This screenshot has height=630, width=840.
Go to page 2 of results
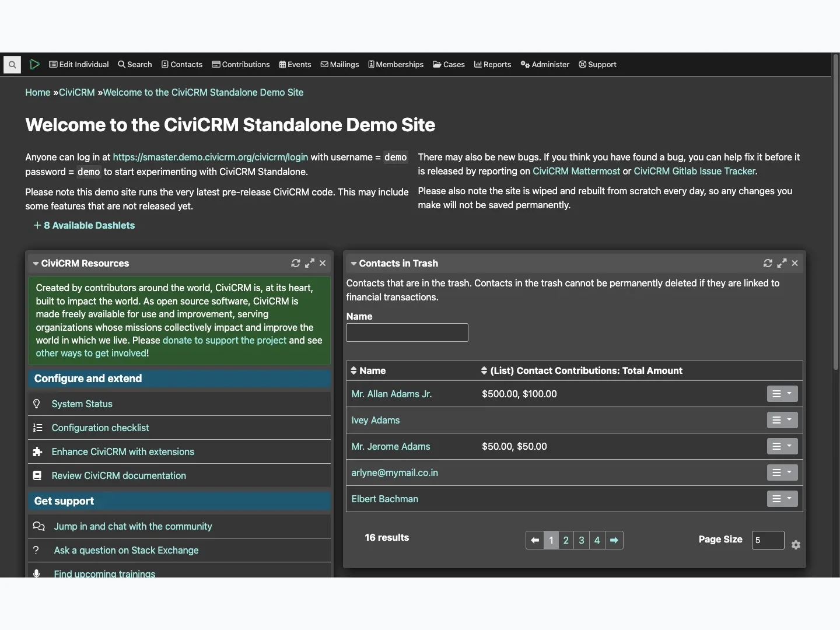coord(566,540)
